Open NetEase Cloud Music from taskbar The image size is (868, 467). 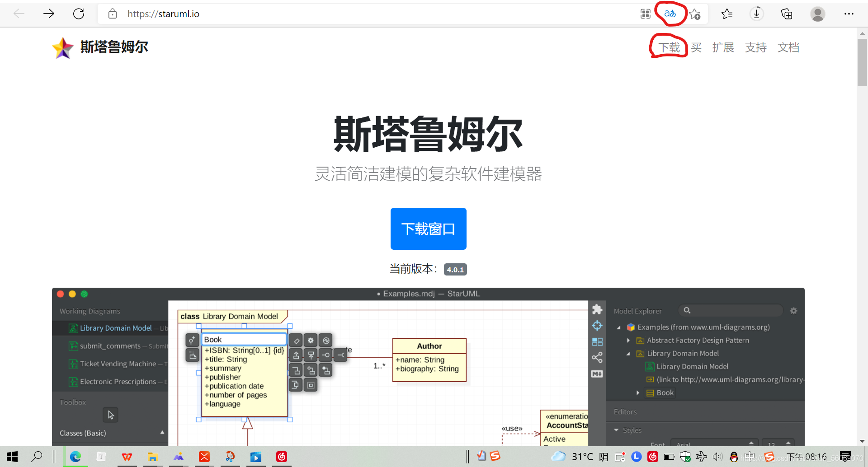(282, 457)
